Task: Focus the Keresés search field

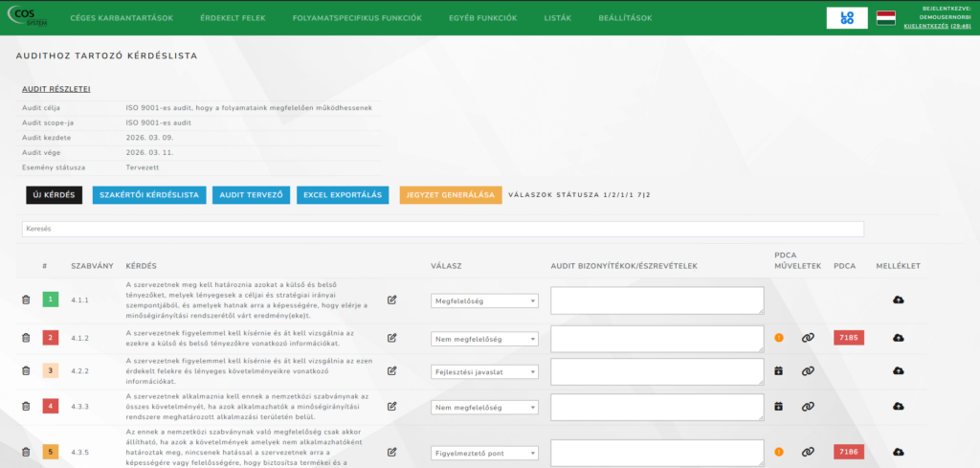Action: pos(443,230)
